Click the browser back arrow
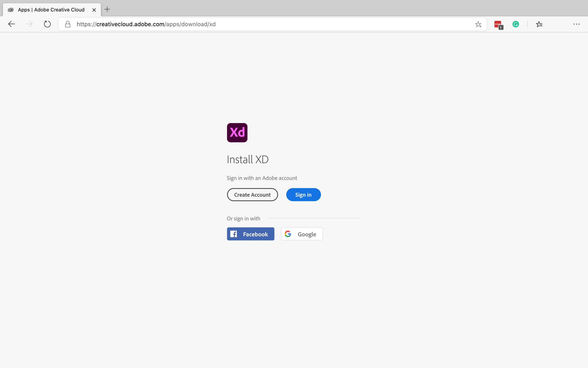 pos(11,24)
